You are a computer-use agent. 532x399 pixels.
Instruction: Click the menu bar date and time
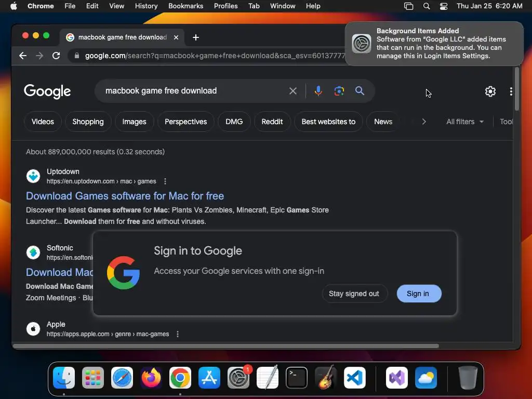tap(489, 6)
